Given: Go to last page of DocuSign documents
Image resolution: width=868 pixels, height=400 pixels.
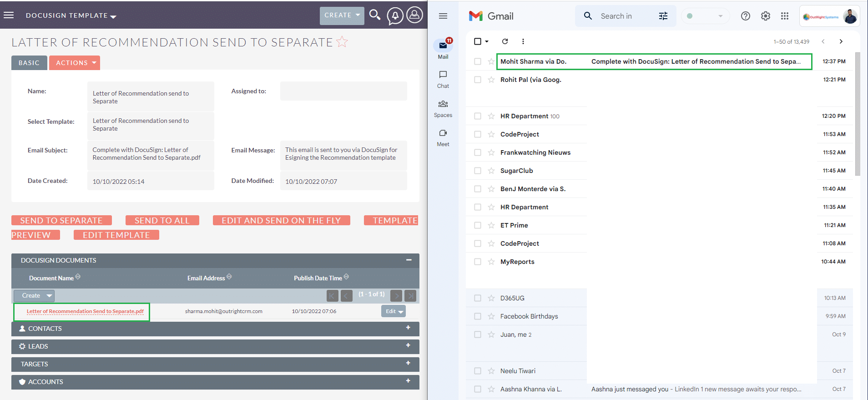Looking at the screenshot, I should click(x=410, y=296).
